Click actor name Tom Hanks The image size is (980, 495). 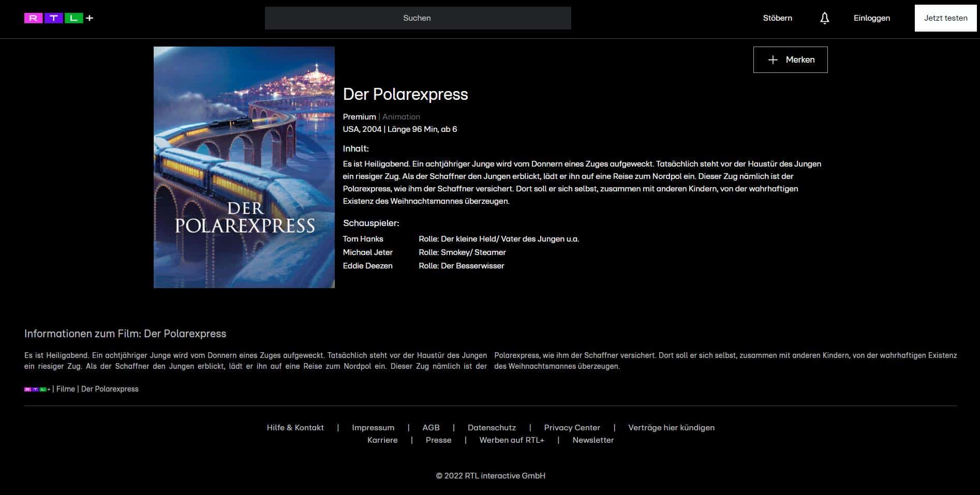click(363, 239)
